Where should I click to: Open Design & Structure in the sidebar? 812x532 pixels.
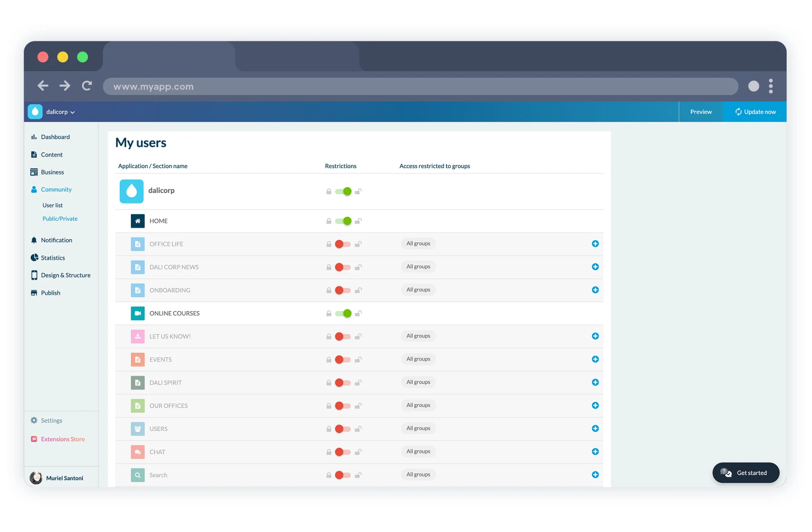point(65,275)
